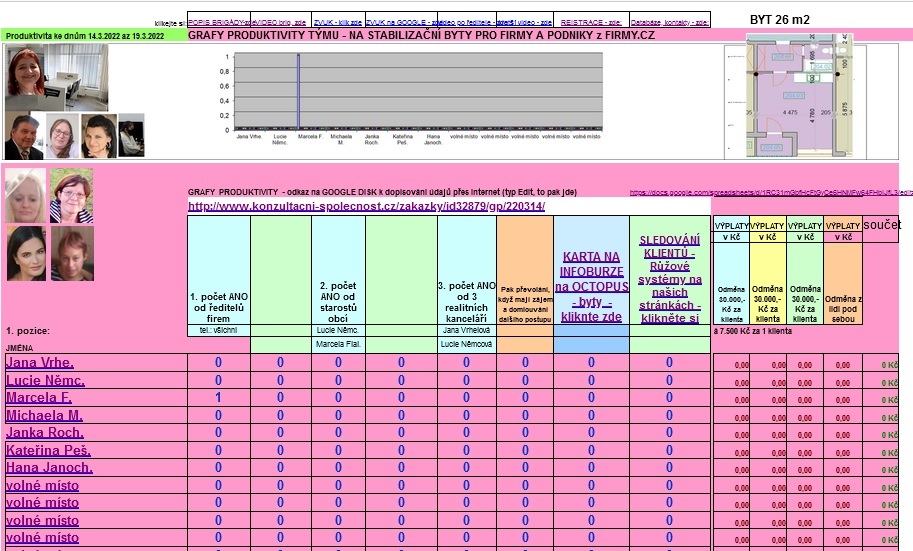Image resolution: width=913 pixels, height=551 pixels.
Task: Open the delší video - zde link
Action: (x=525, y=22)
